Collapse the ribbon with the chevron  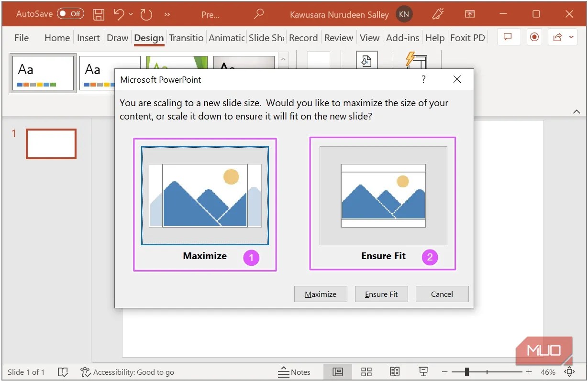[577, 111]
